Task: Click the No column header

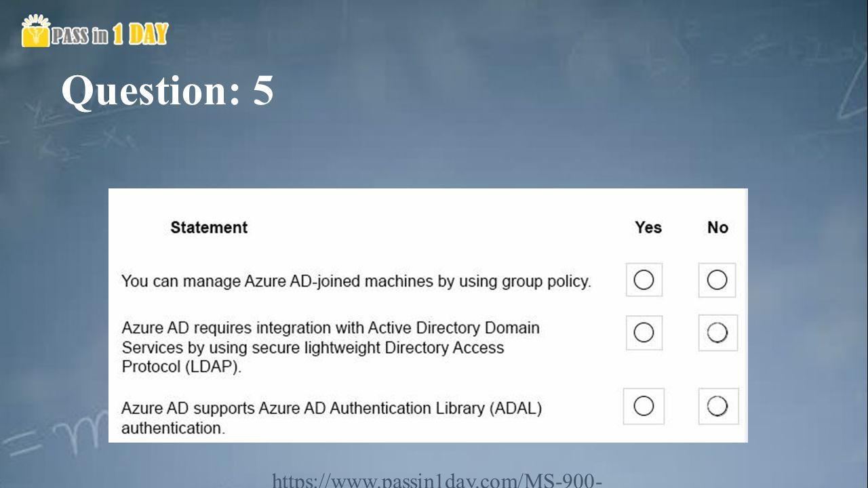Action: tap(717, 228)
